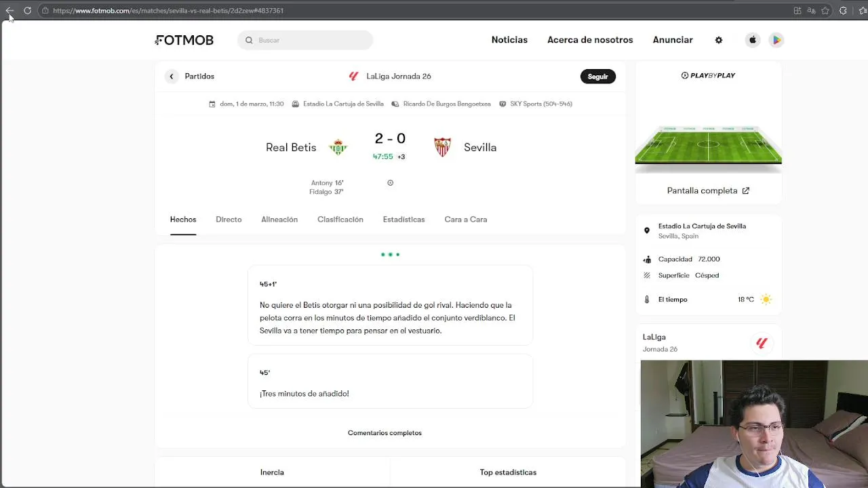The width and height of the screenshot is (868, 488).
Task: Open the browser extensions puzzle icon
Action: click(x=843, y=10)
